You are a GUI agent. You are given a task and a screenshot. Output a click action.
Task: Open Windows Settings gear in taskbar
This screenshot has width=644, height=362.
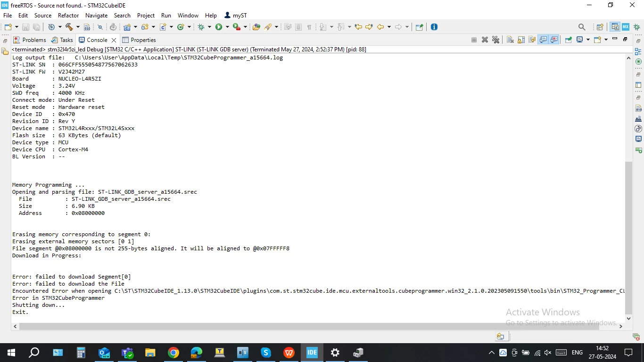point(335,353)
